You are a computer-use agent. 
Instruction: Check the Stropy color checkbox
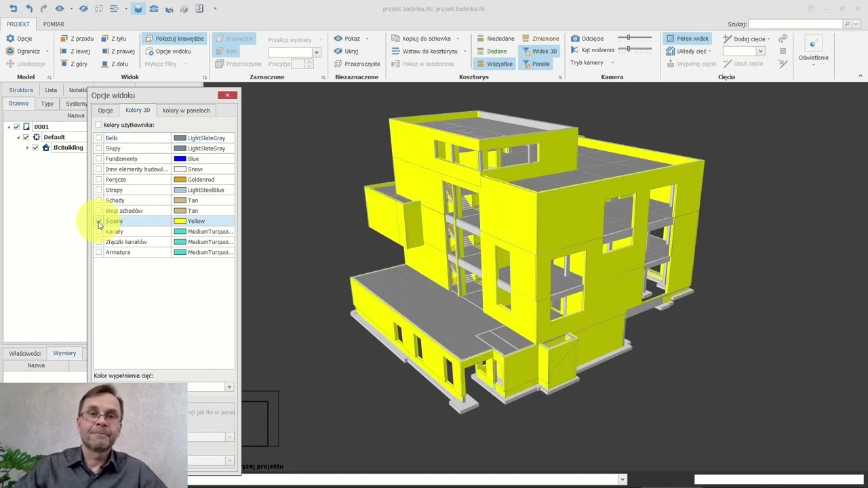[x=99, y=190]
